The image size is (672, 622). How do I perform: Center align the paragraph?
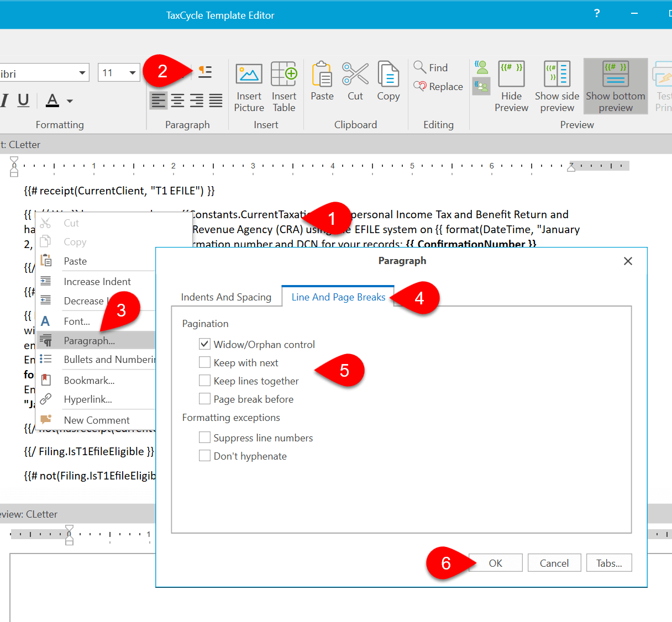[177, 101]
